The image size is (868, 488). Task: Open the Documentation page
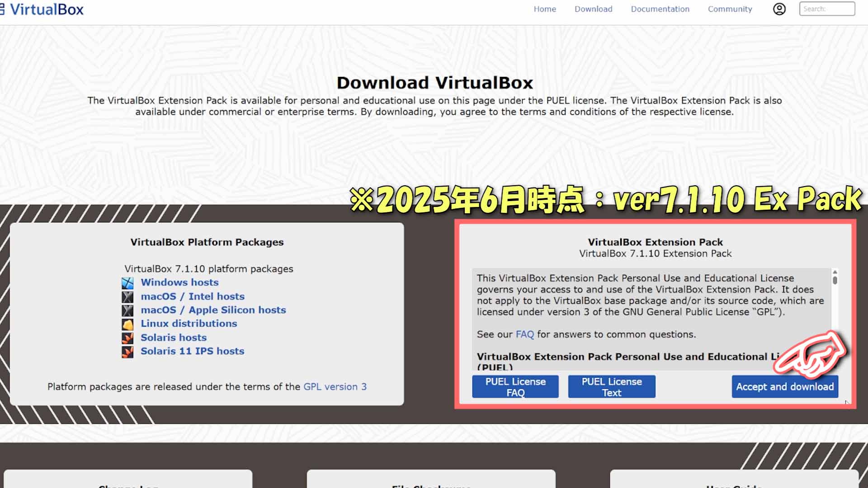point(660,9)
